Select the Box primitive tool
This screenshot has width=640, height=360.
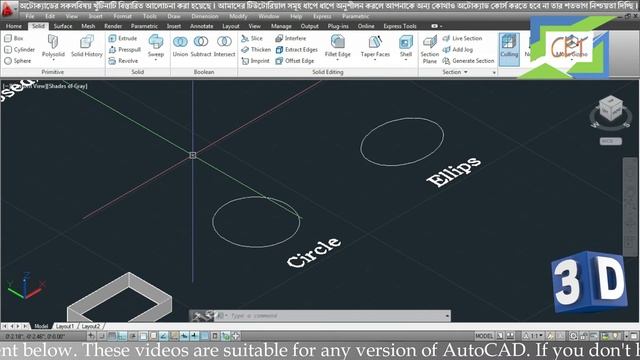13,38
